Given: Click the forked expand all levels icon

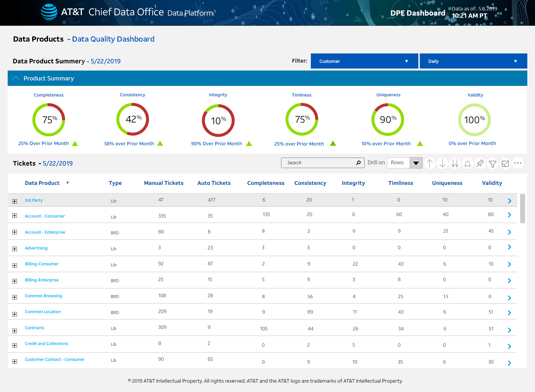Looking at the screenshot, I should point(468,163).
